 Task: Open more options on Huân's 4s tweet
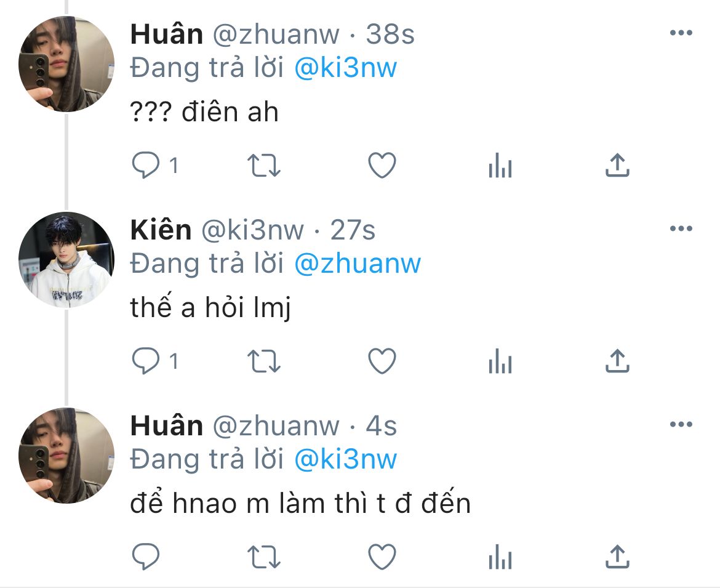681,424
